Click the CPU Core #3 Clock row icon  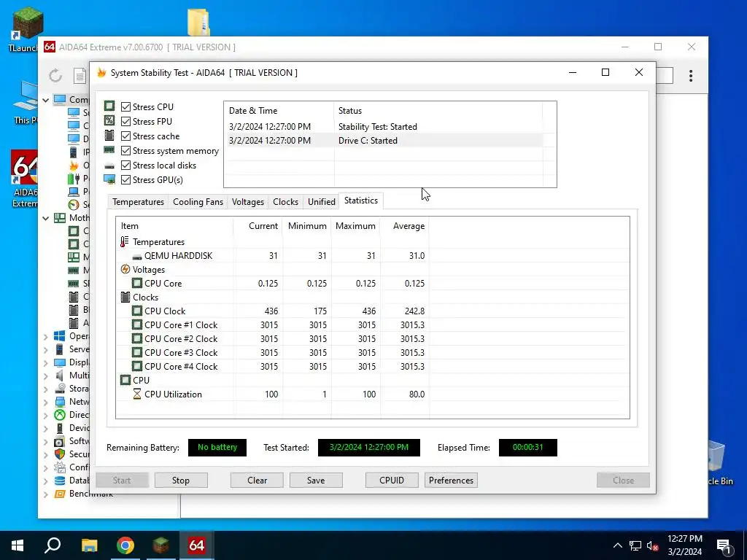137,352
